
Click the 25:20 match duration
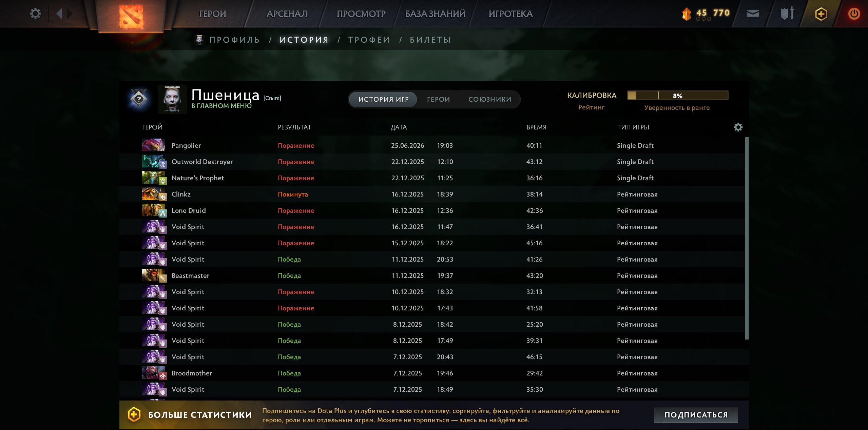(534, 324)
